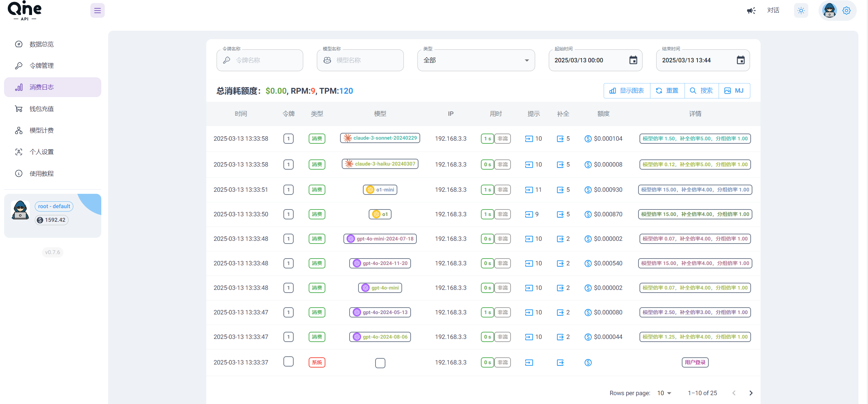This screenshot has height=404, width=868.
Task: Go to next page of logs
Action: coord(751,393)
